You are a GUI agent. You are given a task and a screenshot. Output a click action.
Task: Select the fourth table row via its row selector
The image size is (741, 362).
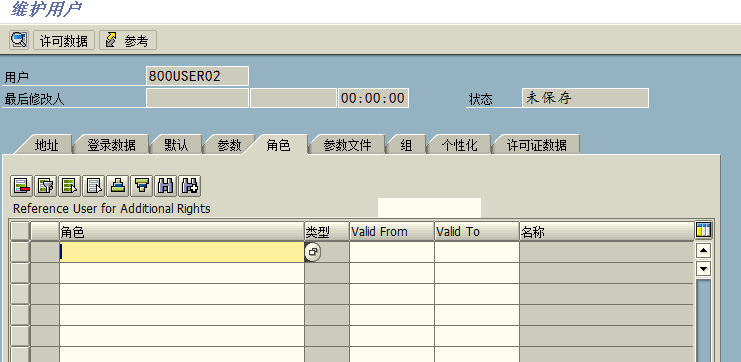click(20, 315)
